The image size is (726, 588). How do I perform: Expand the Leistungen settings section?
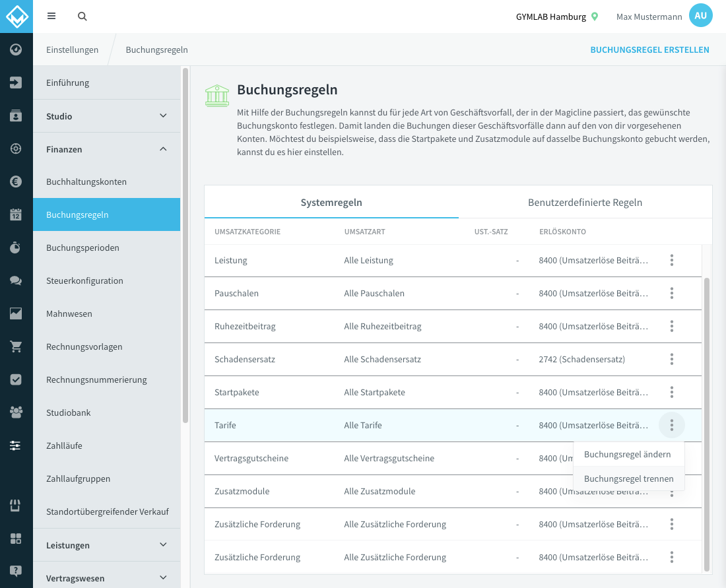pyautogui.click(x=106, y=545)
